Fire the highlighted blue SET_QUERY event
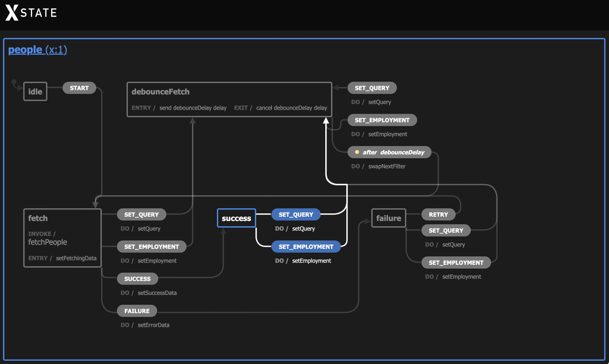 pyautogui.click(x=296, y=214)
